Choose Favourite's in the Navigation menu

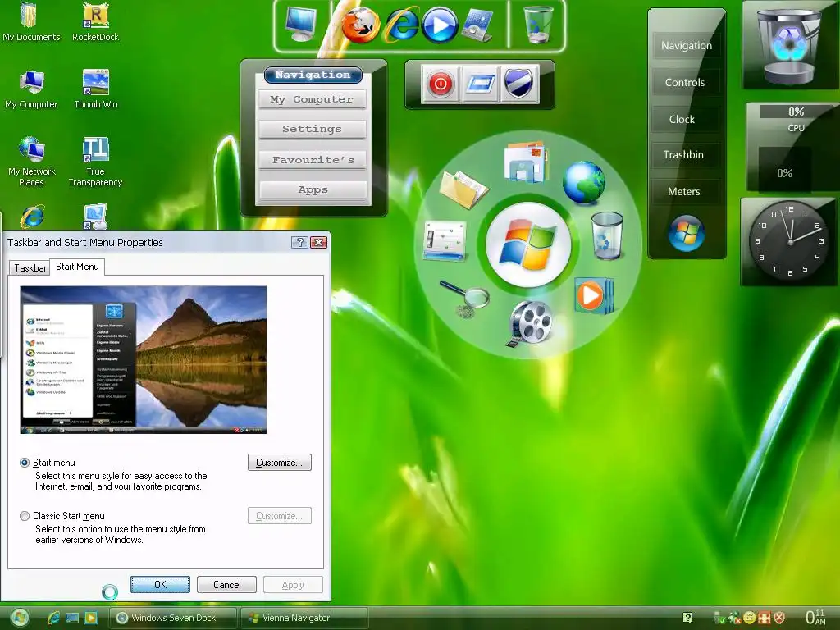click(x=313, y=160)
